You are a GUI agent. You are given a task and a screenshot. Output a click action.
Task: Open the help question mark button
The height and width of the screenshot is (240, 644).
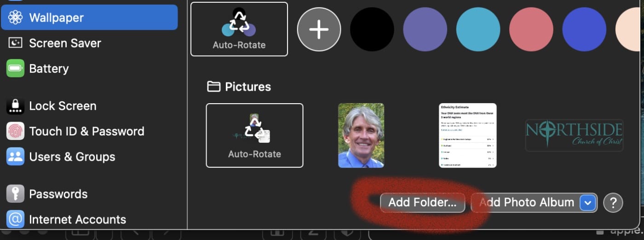coord(613,203)
